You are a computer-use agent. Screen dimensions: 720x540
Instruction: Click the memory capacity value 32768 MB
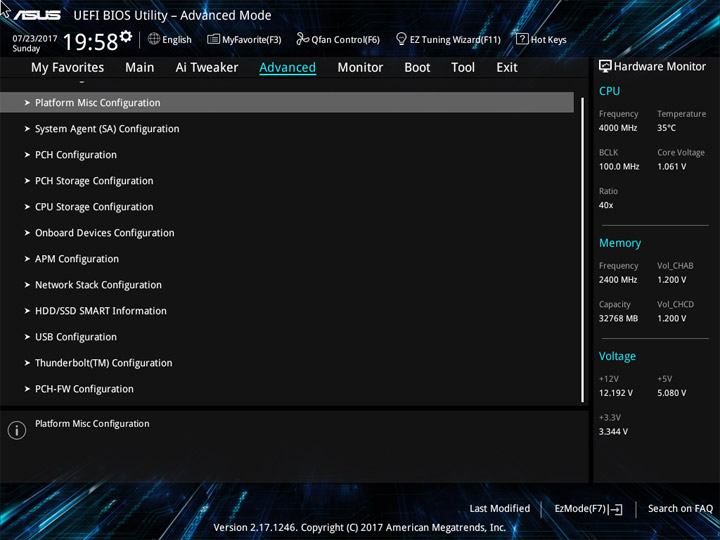click(618, 318)
